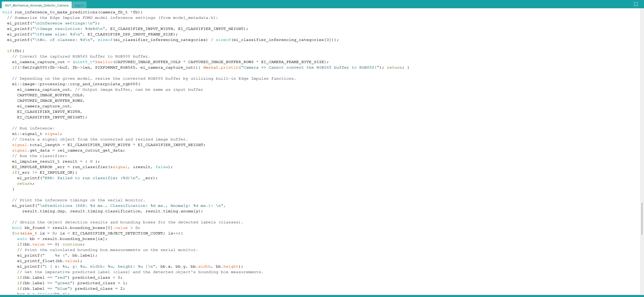Open the tab options dropdown arrow
The width and height of the screenshot is (644, 297).
635,4
